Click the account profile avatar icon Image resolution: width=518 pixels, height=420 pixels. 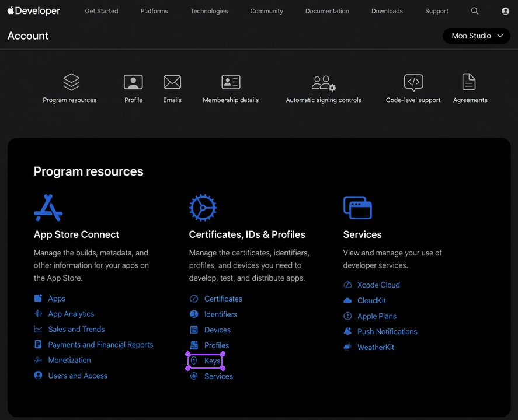pyautogui.click(x=505, y=11)
